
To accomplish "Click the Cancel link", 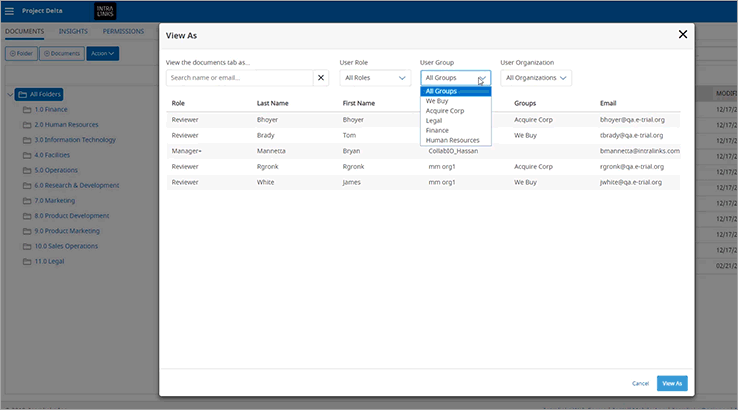I will click(x=640, y=383).
